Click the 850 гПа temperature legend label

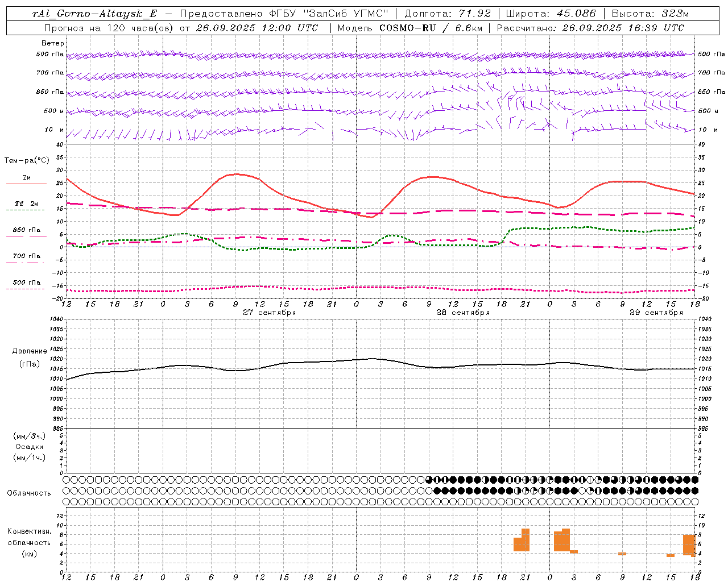tap(27, 230)
